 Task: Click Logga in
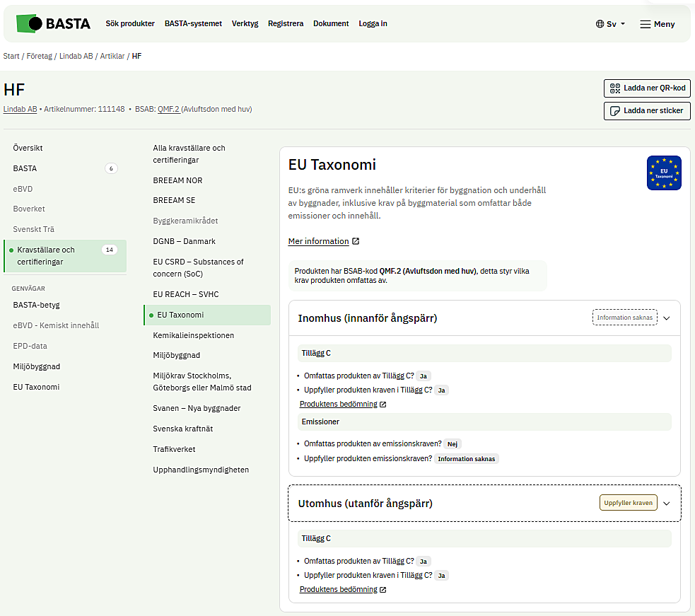point(373,23)
